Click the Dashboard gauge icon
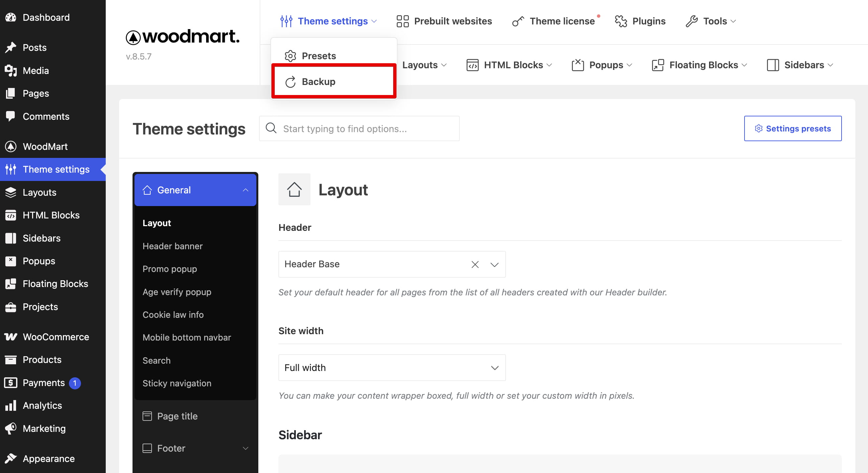 [x=11, y=17]
